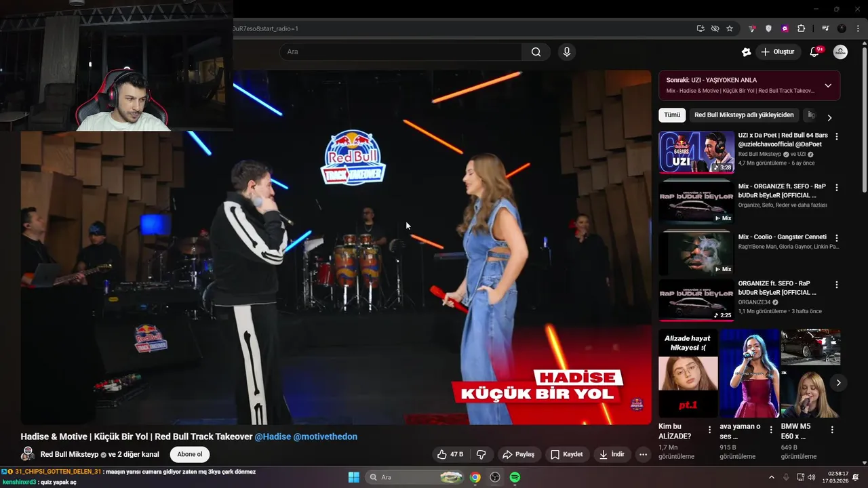The height and width of the screenshot is (488, 868).
Task: Open the ava yaman short thumbnail
Action: point(749,373)
